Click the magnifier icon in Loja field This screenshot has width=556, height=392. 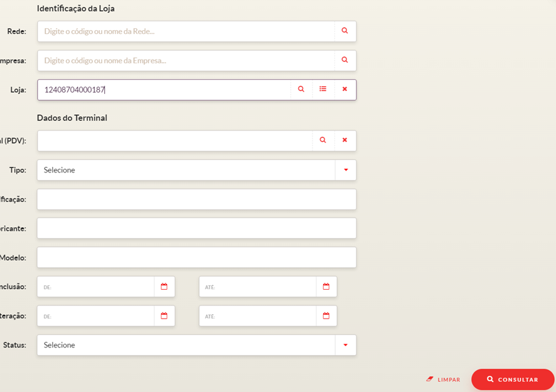(x=301, y=89)
